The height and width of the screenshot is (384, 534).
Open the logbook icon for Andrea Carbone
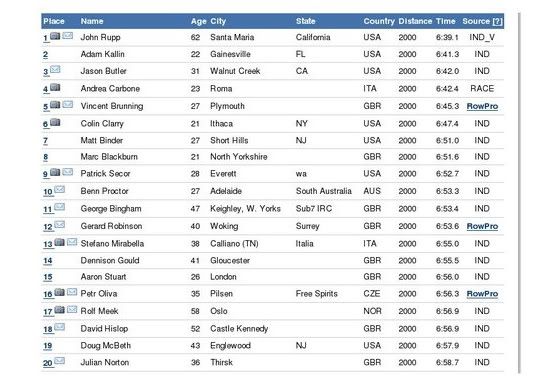click(55, 87)
